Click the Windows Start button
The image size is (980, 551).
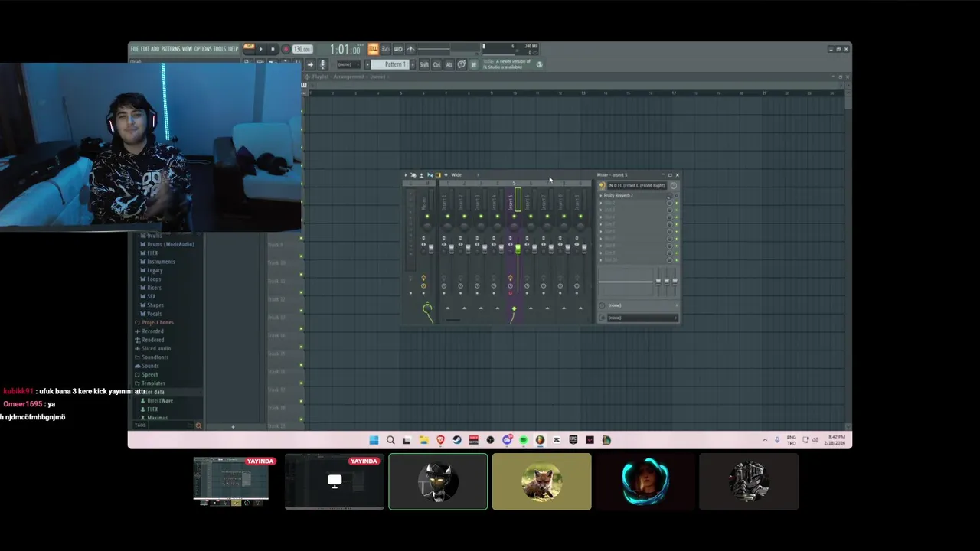point(374,440)
